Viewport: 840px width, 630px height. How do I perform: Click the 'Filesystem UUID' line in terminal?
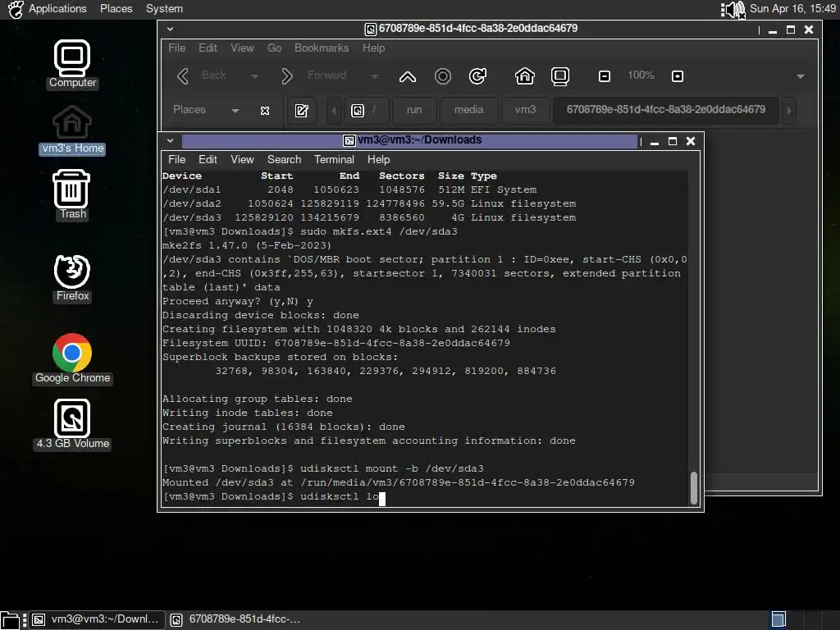[336, 344]
